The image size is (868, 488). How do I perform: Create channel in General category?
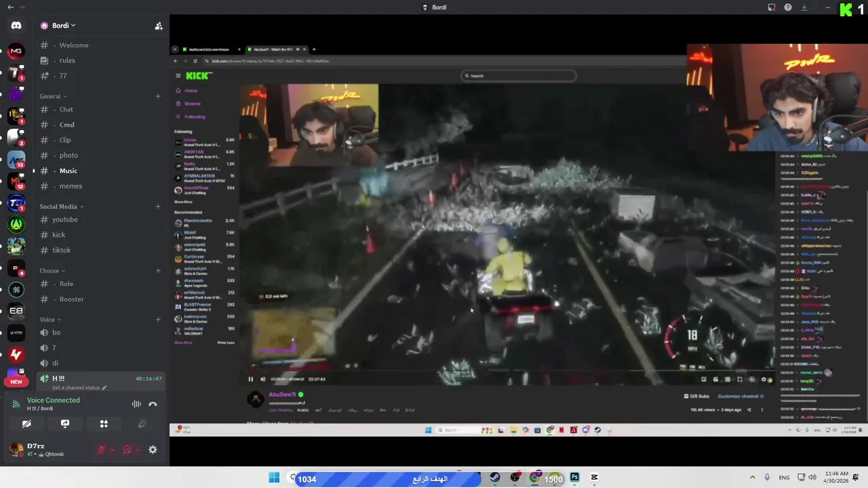pos(158,96)
